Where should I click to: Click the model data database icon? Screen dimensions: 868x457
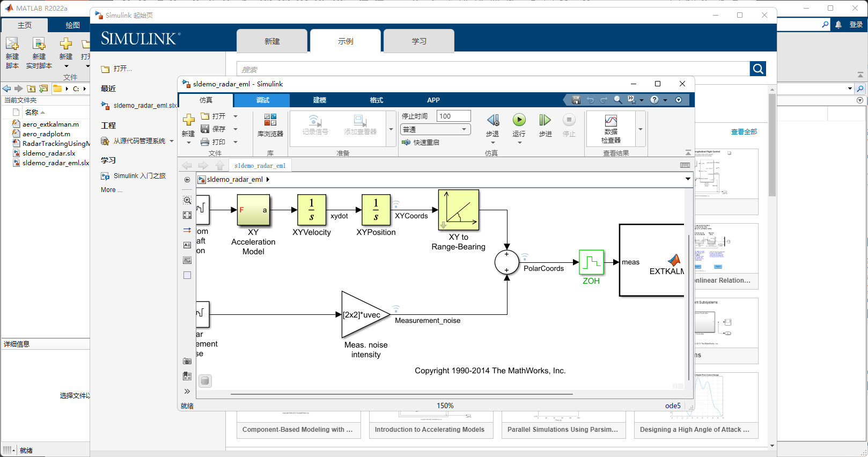[x=205, y=381]
